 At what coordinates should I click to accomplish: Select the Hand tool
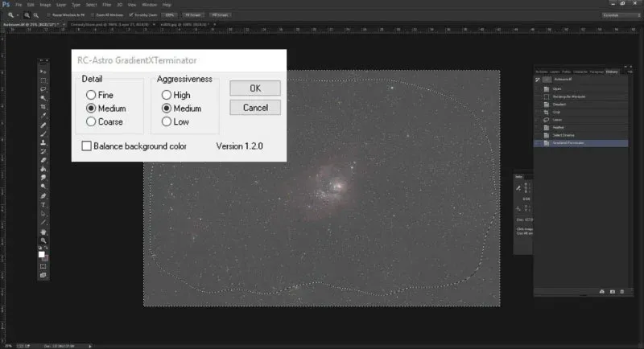tap(43, 232)
